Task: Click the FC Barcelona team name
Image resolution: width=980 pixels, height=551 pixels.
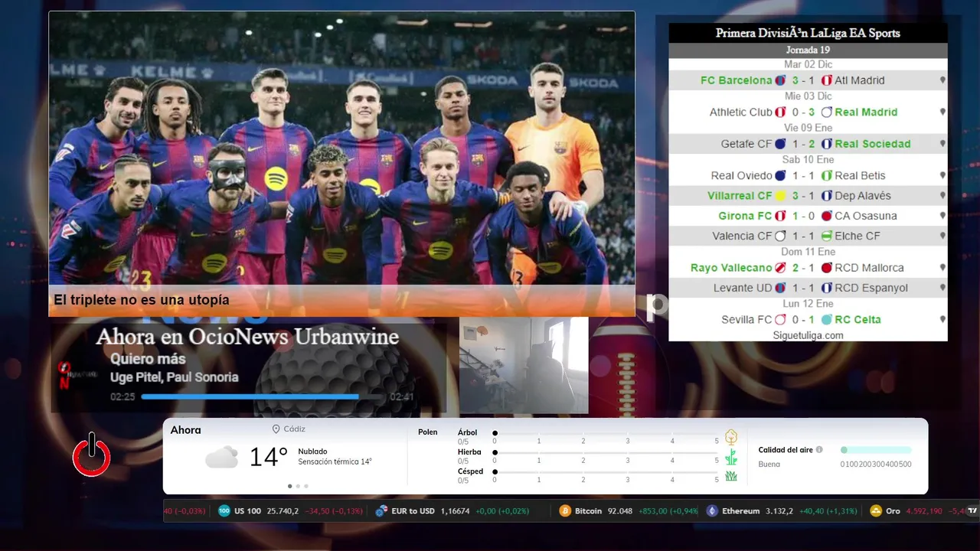Action: 737,80
